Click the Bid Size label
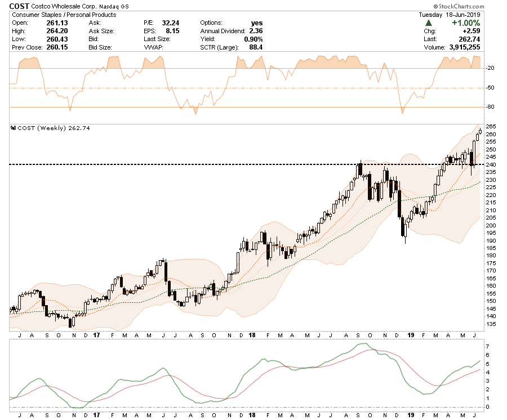 (100, 47)
